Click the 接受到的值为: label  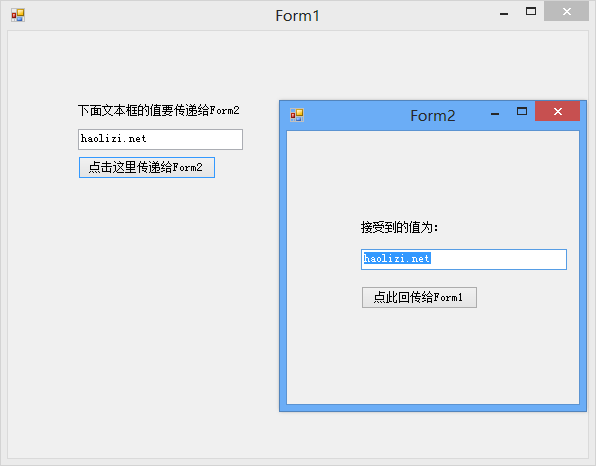tap(399, 227)
